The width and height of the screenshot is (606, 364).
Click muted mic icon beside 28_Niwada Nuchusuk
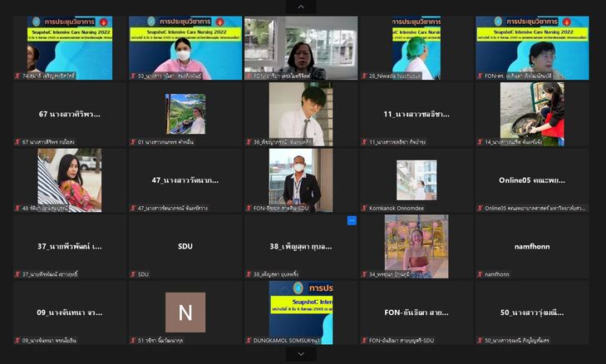(364, 76)
